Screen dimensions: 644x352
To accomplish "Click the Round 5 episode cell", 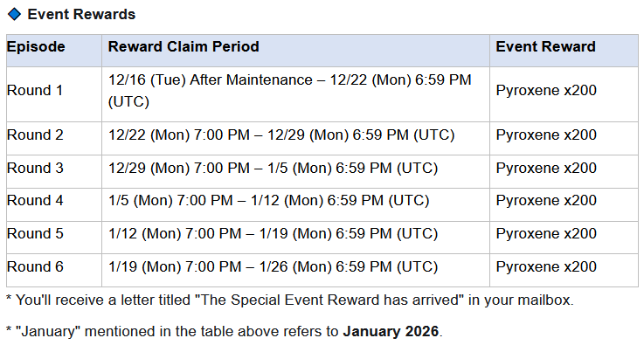I will pos(35,234).
